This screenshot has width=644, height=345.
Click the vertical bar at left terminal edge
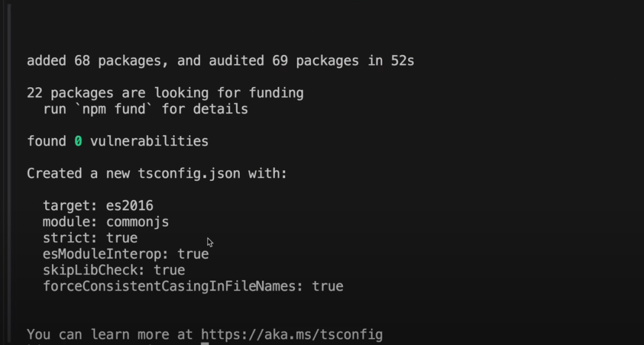point(8,173)
